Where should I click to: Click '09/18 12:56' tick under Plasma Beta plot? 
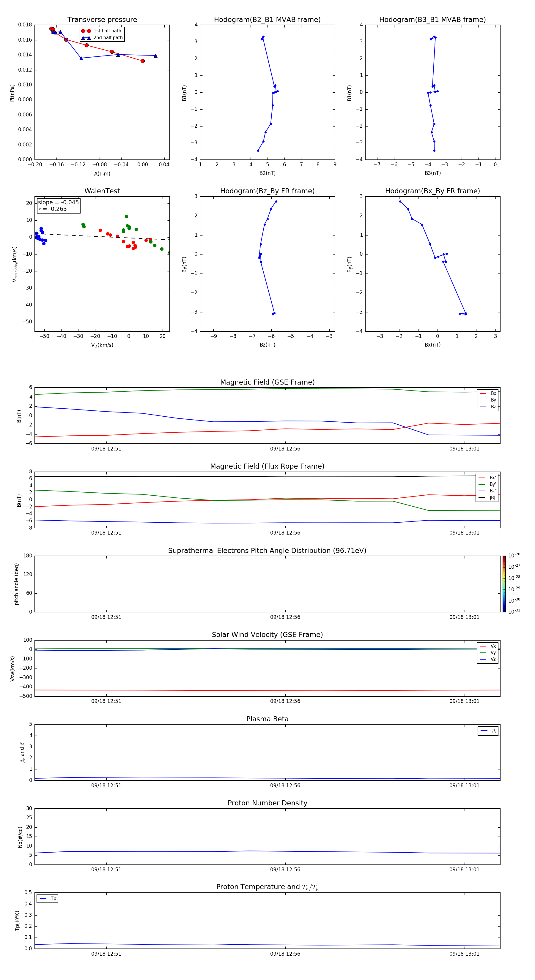285,785
